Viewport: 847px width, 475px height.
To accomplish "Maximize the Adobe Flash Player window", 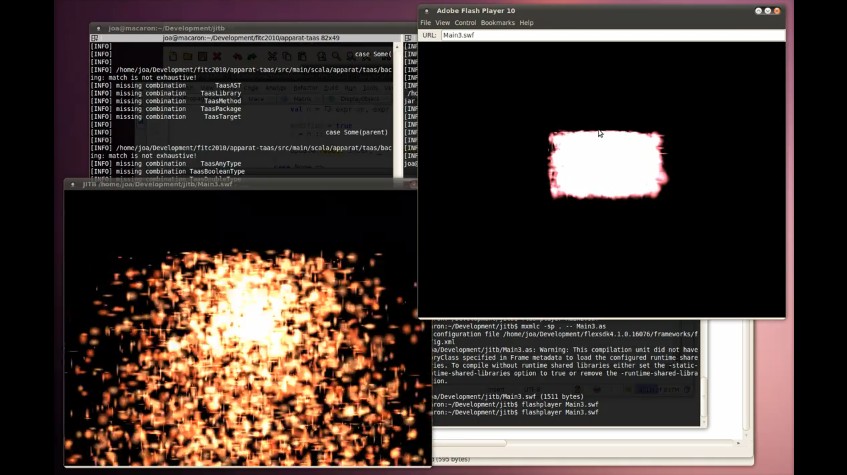I will 768,11.
